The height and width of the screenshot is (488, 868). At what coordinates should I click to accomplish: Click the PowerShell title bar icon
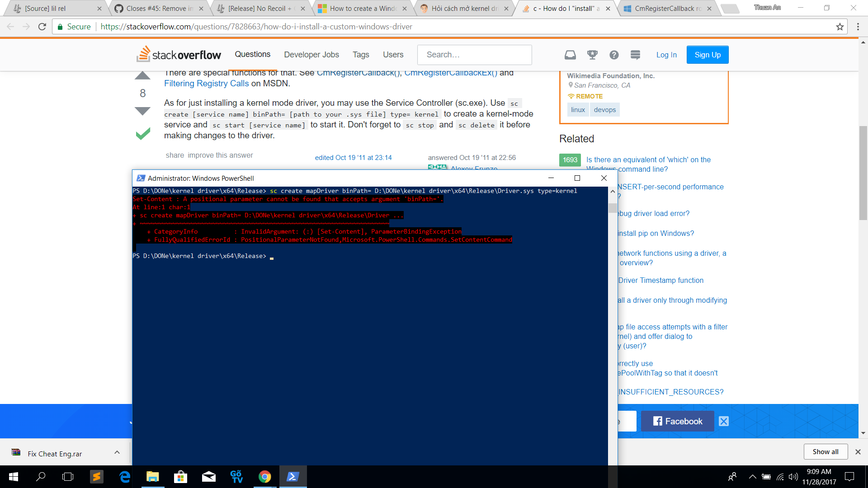point(141,178)
